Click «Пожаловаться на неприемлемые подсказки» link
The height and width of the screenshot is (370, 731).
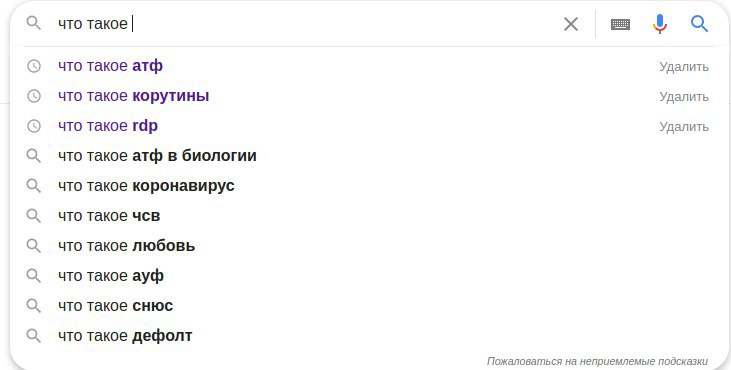point(597,361)
